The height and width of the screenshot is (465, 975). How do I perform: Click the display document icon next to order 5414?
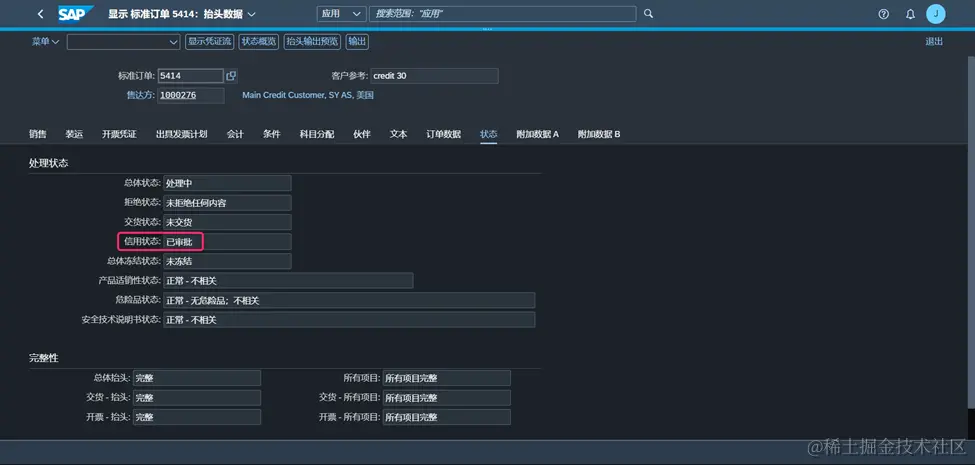point(231,76)
